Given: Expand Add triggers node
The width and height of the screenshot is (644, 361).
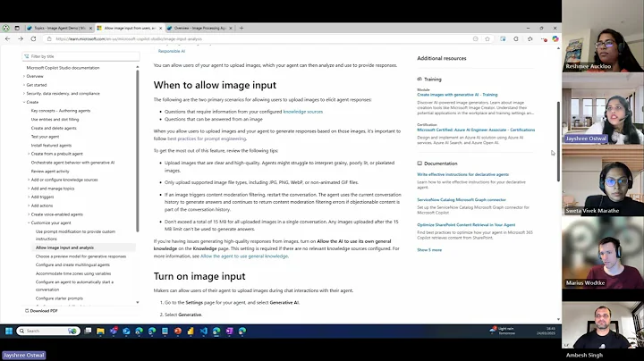Looking at the screenshot, I should point(29,197).
